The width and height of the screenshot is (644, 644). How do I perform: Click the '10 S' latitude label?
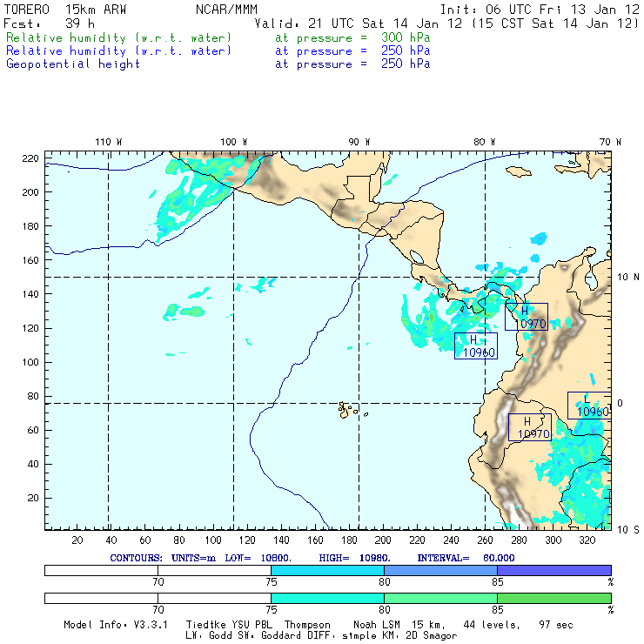[x=628, y=530]
